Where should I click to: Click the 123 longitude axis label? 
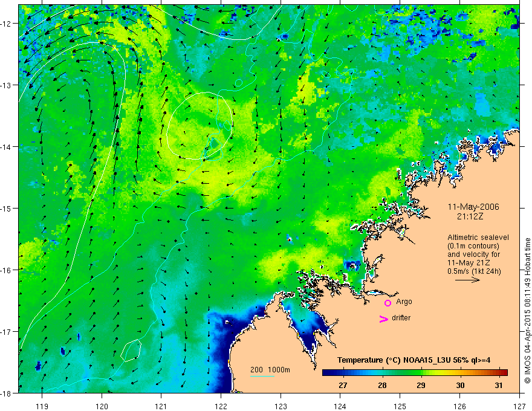click(281, 407)
